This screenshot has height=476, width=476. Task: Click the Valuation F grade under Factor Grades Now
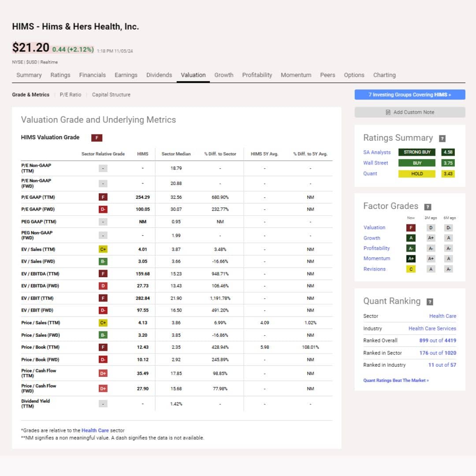point(411,228)
